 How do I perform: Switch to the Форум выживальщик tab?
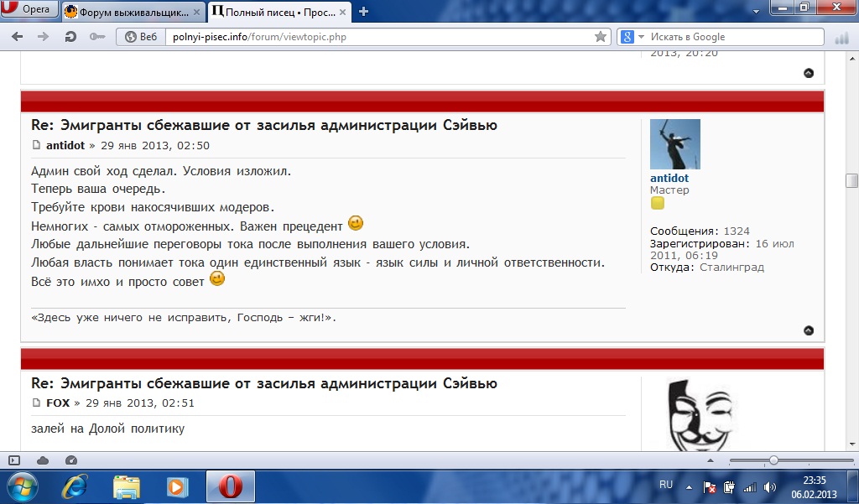pos(132,12)
